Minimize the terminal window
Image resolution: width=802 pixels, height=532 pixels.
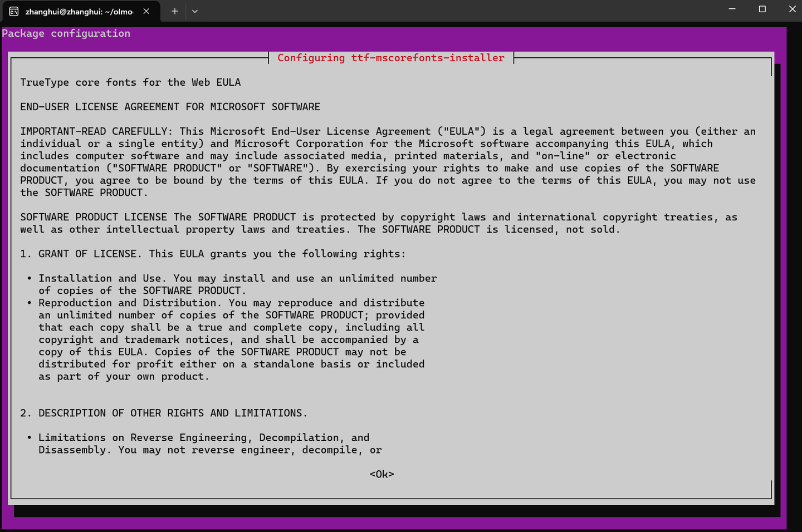tap(732, 9)
